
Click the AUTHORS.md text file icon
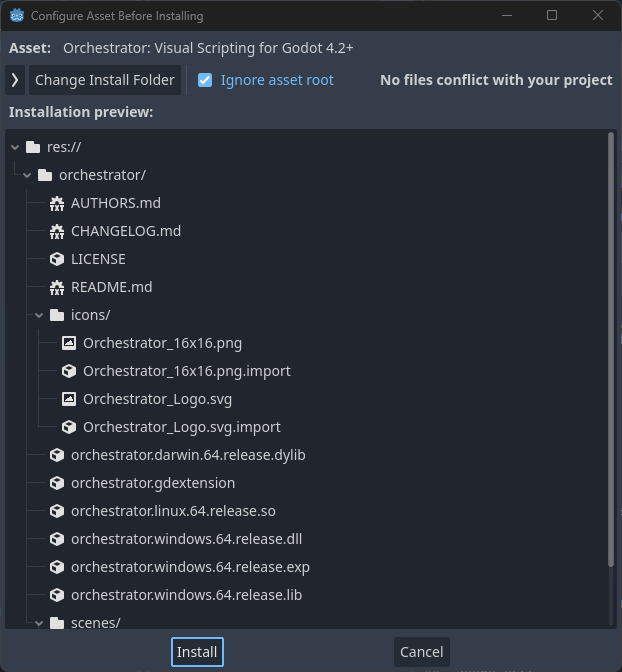(57, 203)
